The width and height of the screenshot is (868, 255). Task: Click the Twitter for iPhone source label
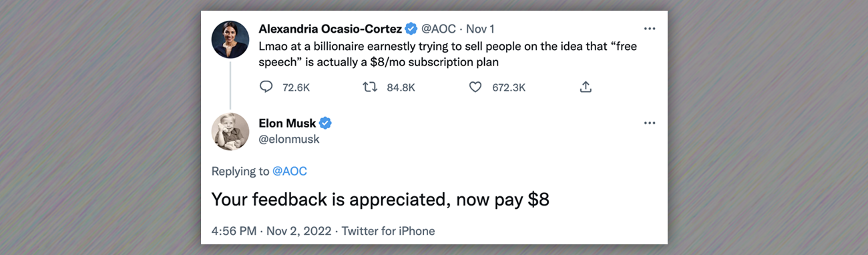(x=389, y=231)
